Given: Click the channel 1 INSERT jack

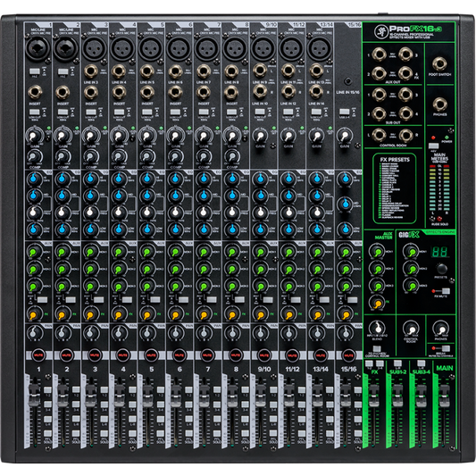Looking at the screenshot, I should point(35,92).
